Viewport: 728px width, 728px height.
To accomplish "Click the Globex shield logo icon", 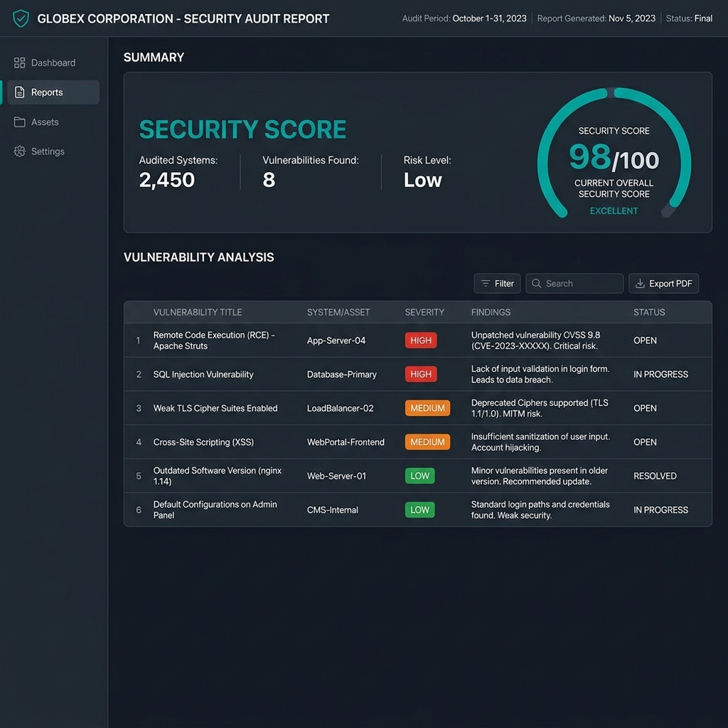I will click(x=21, y=18).
